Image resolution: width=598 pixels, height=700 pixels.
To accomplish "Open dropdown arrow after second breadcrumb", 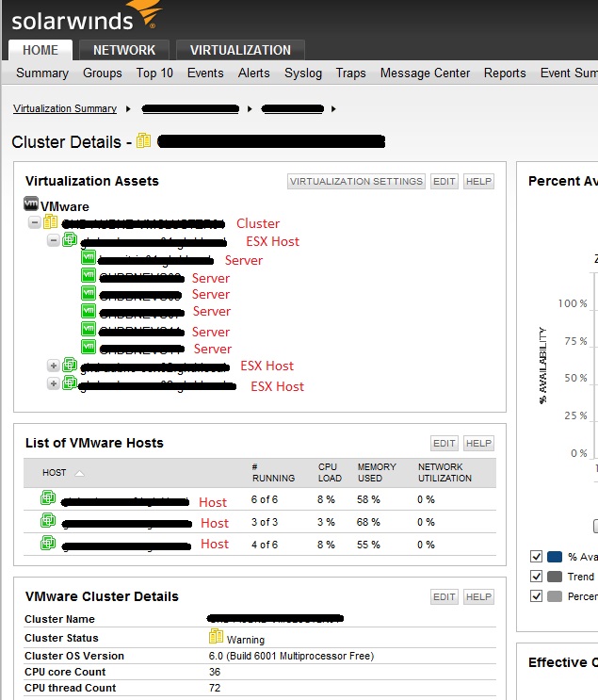I will 250,109.
